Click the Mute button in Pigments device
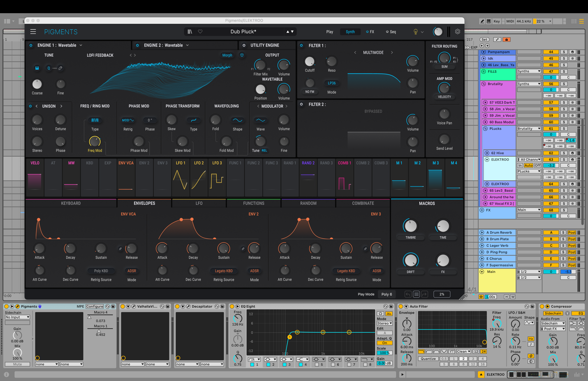The image size is (588, 381). click(17, 364)
